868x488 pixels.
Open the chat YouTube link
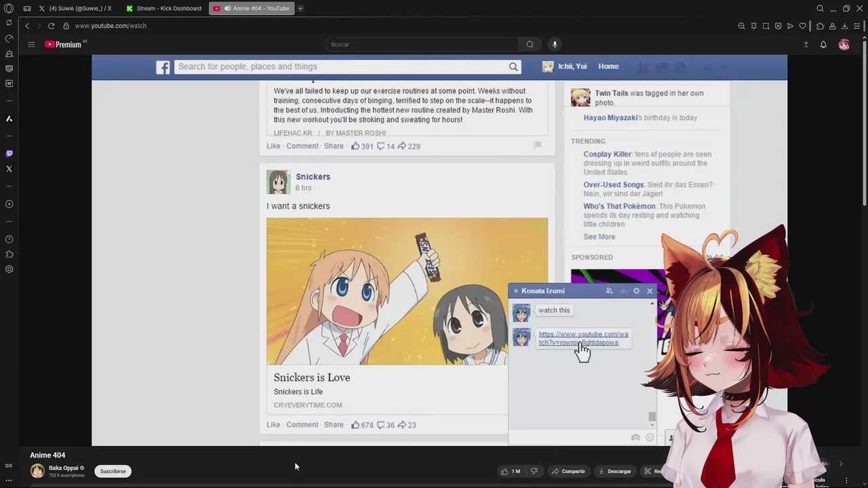(x=583, y=338)
